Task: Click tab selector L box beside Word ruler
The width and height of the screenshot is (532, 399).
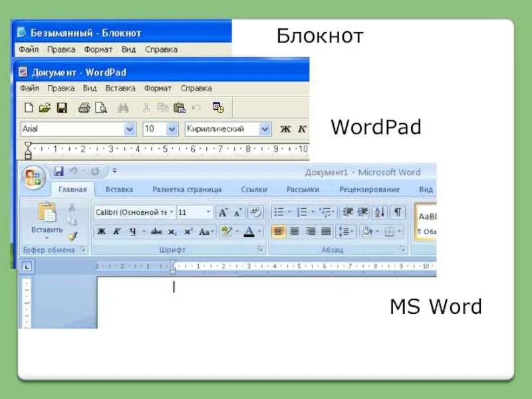Action: pyautogui.click(x=27, y=267)
